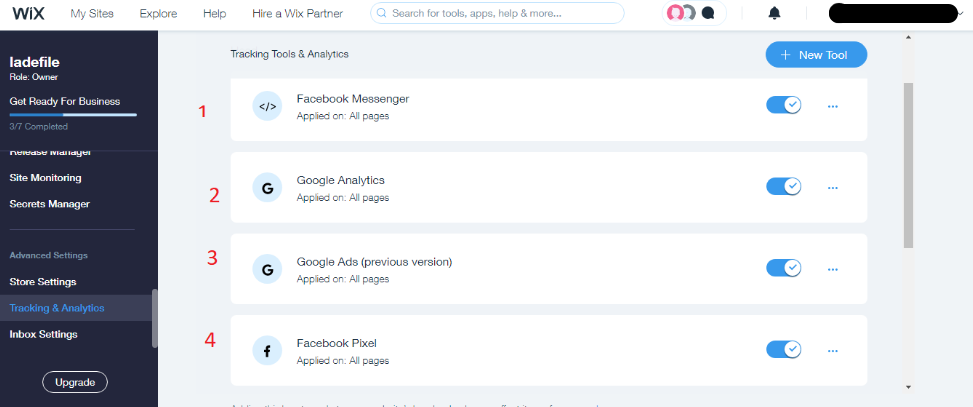The width and height of the screenshot is (973, 407).
Task: Disable the Facebook Messenger toggle
Action: tap(784, 105)
